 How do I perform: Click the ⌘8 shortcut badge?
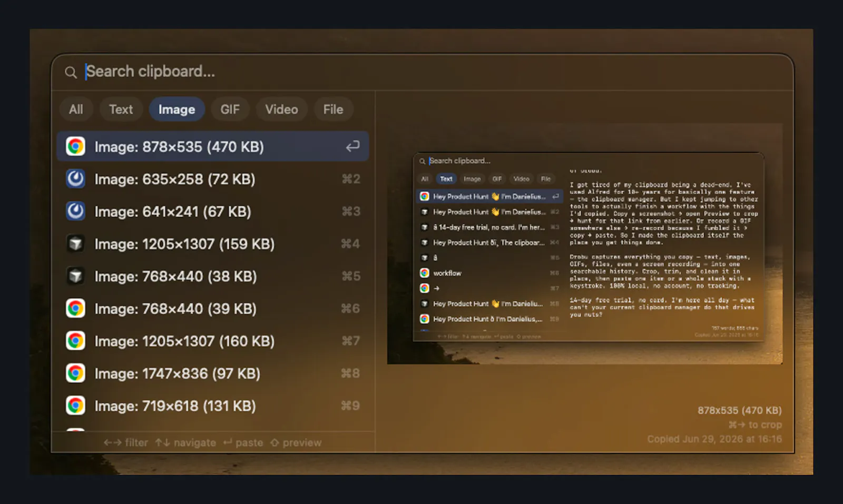351,373
